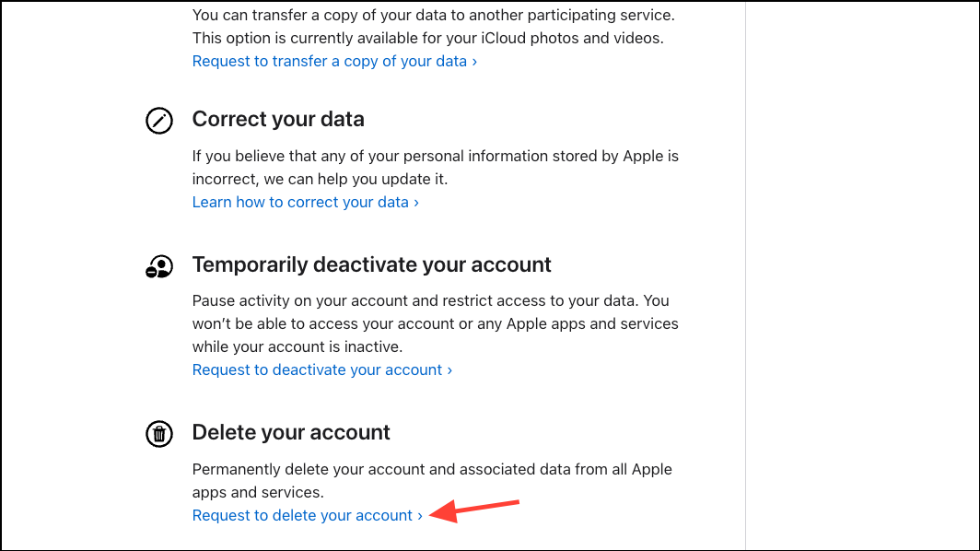Click the Delete your account heading
The width and height of the screenshot is (980, 551).
(290, 431)
